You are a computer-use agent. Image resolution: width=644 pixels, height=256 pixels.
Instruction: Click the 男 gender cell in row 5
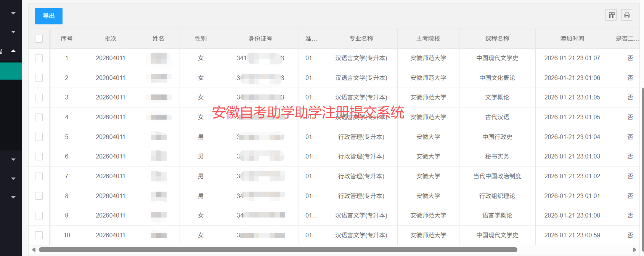[201, 137]
